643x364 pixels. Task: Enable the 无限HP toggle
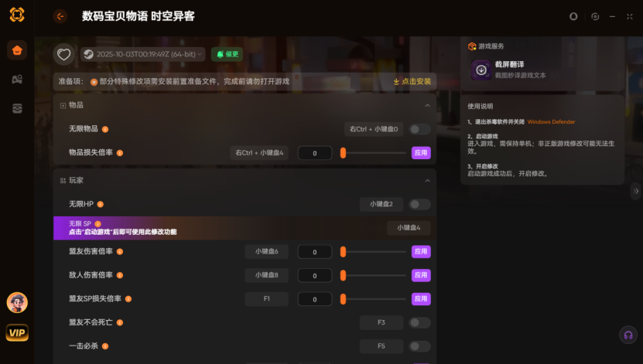point(419,204)
